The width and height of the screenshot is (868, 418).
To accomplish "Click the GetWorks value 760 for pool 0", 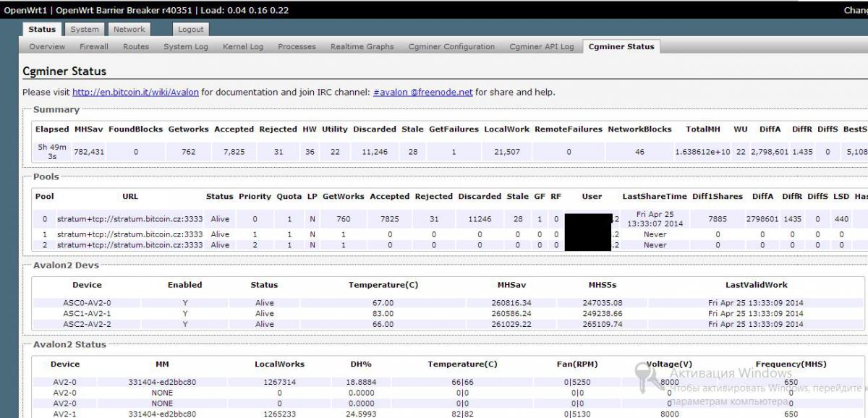I will coord(343,218).
